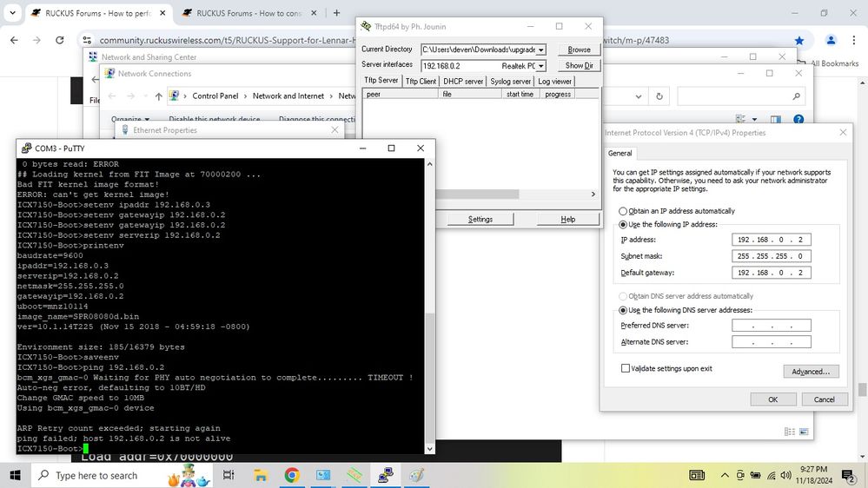
Task: Open the Chrome profile avatar icon
Action: [x=832, y=40]
